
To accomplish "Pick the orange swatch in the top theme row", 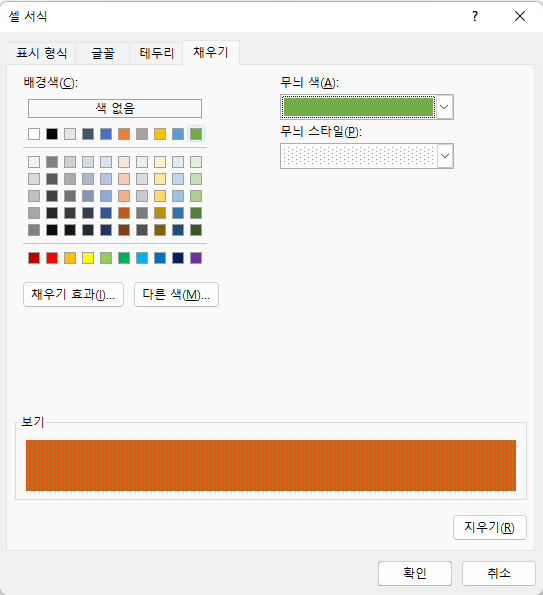I will click(x=124, y=134).
